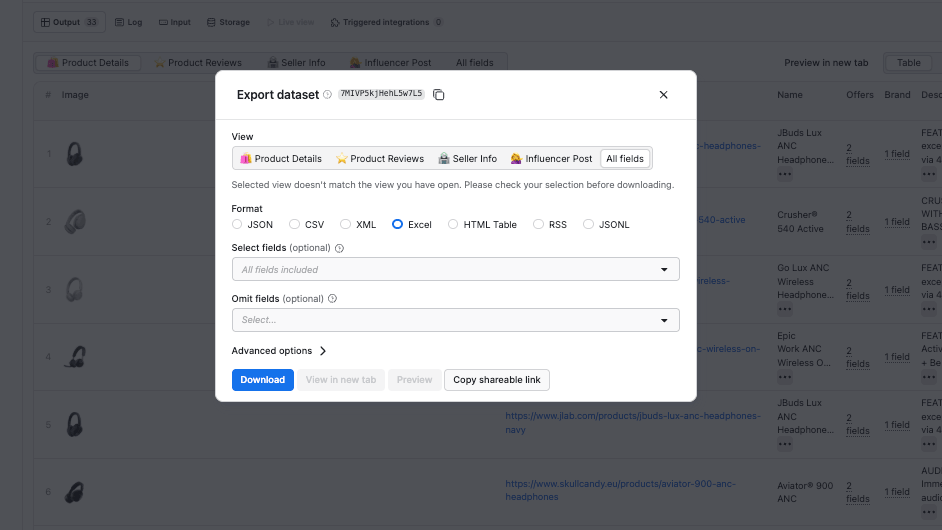942x530 pixels.
Task: Choose Product Reviews view in dialog
Action: [x=380, y=159]
